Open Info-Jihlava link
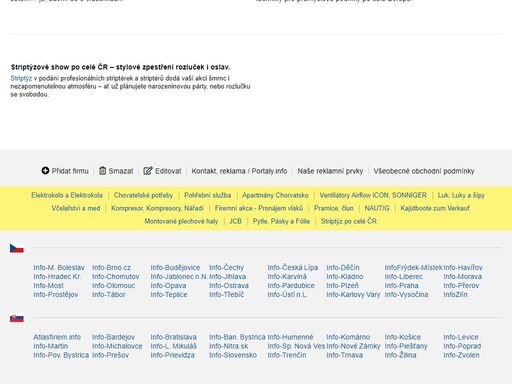 click(x=228, y=277)
